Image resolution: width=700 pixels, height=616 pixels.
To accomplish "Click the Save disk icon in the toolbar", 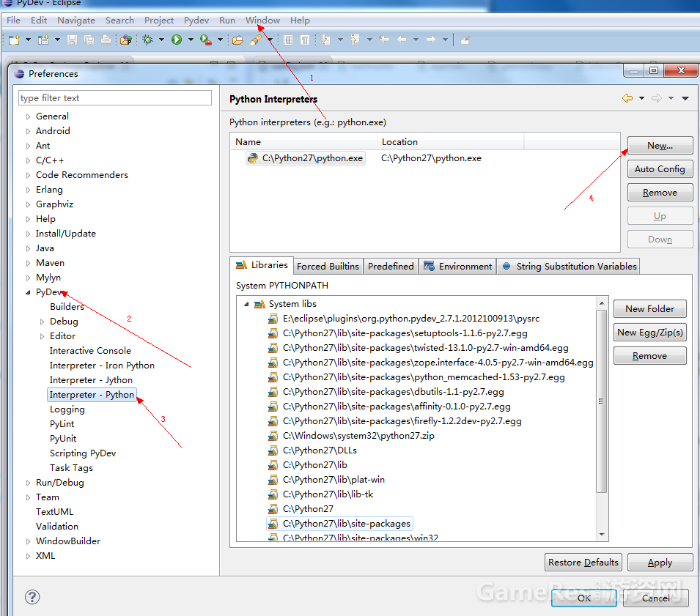I will click(72, 40).
